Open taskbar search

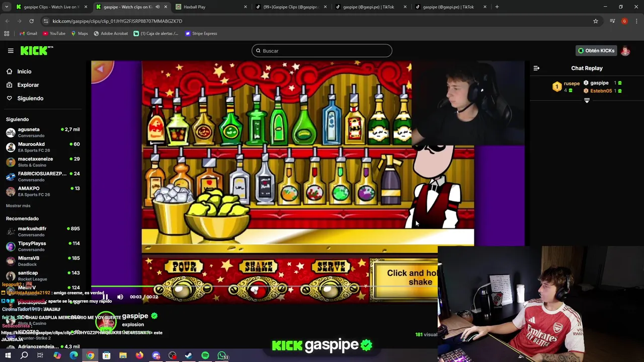[24, 355]
